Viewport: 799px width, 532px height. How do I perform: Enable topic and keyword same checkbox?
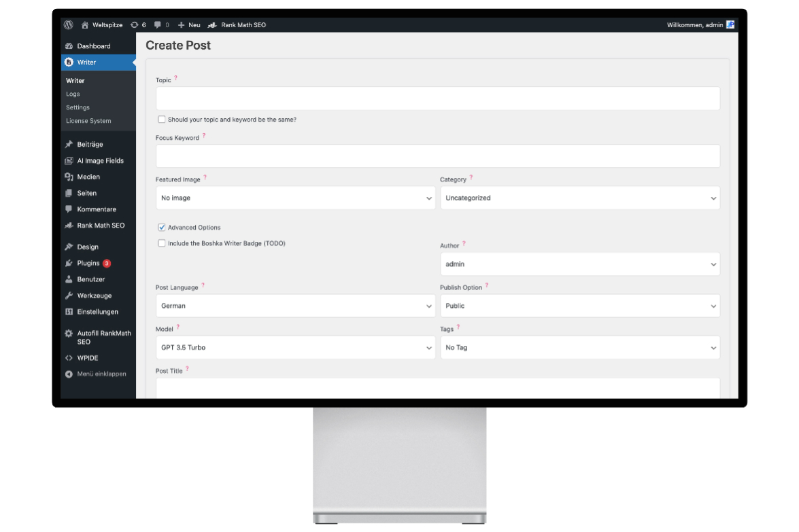[162, 120]
